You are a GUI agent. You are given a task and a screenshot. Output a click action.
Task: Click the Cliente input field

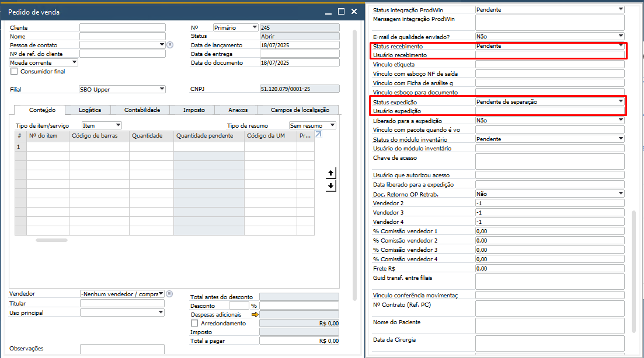pos(123,27)
